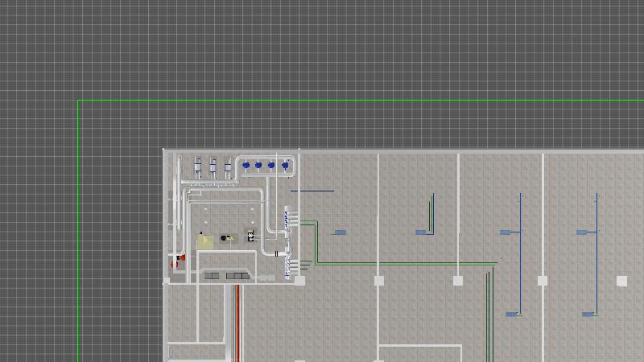Click the far-right white column square
644x362 pixels.
point(621,281)
